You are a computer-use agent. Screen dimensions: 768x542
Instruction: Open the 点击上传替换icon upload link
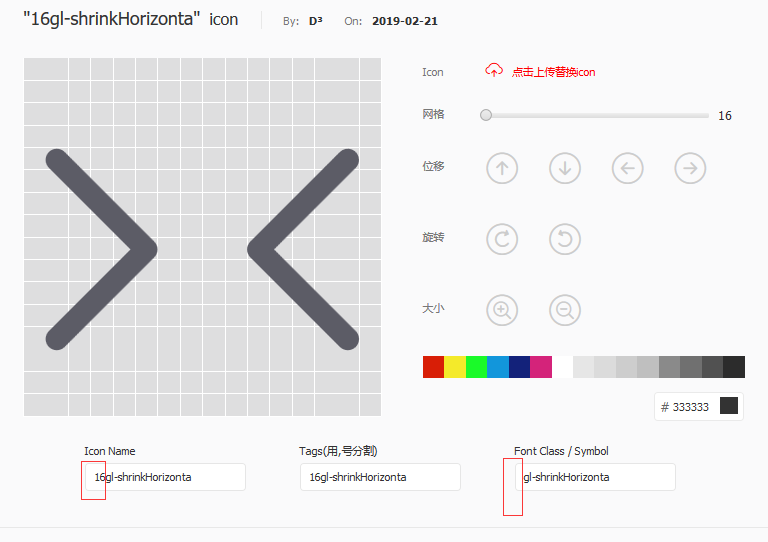click(553, 72)
